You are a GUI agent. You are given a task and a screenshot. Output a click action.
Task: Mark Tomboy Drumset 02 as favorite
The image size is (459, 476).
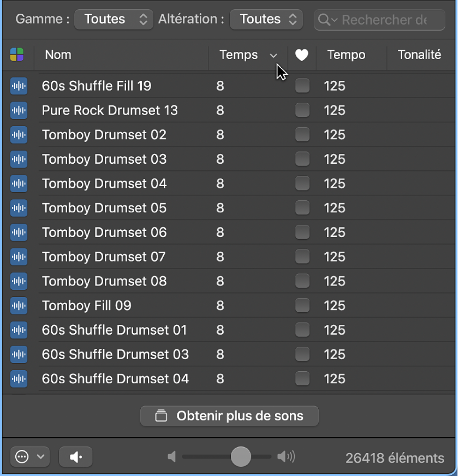coord(302,135)
